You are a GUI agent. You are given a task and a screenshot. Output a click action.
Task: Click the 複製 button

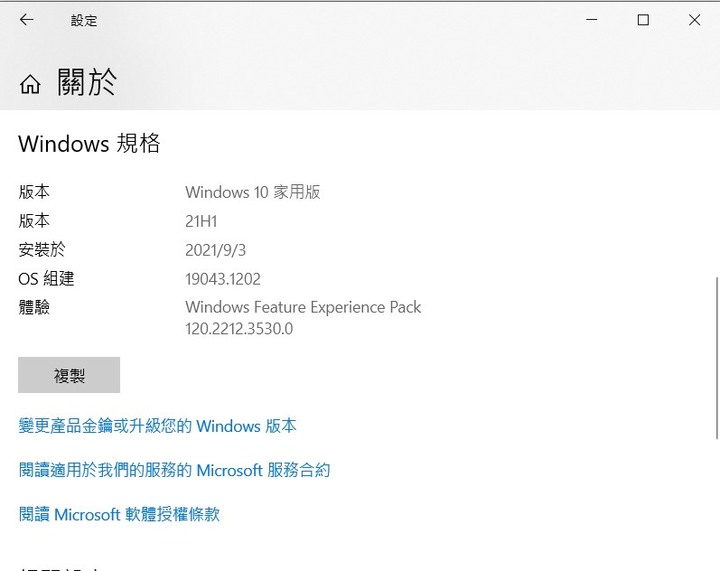point(69,375)
